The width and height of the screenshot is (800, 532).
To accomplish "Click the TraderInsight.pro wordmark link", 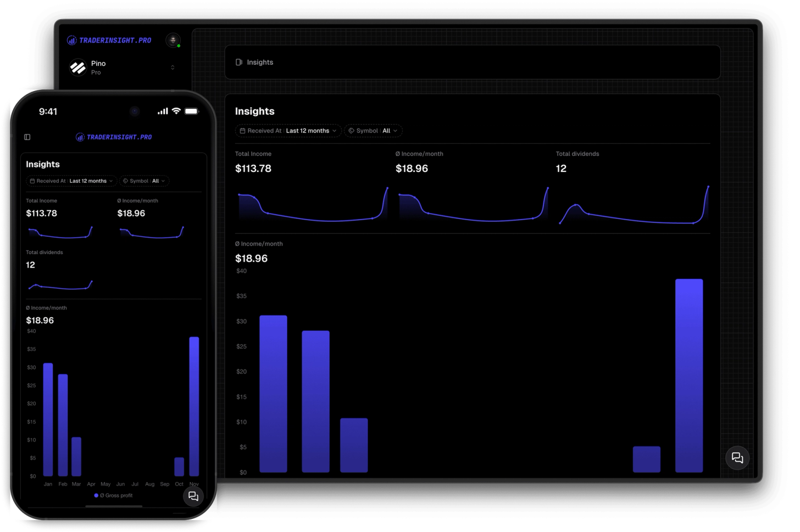I will coord(116,40).
